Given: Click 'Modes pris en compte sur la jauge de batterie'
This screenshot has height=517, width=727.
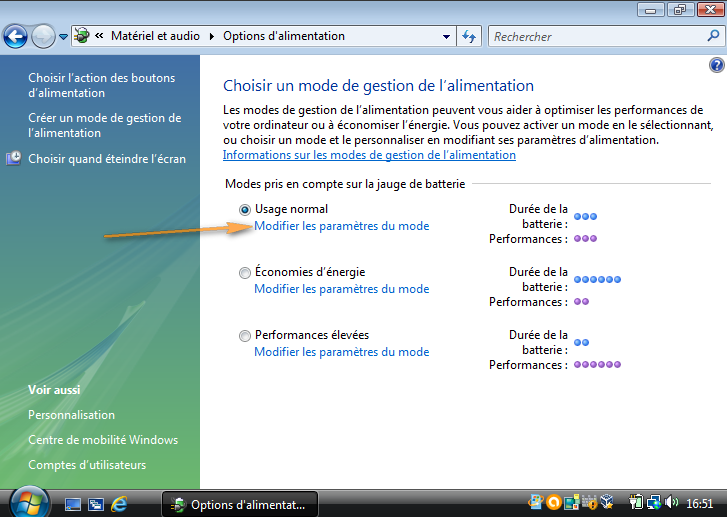Looking at the screenshot, I should [345, 184].
